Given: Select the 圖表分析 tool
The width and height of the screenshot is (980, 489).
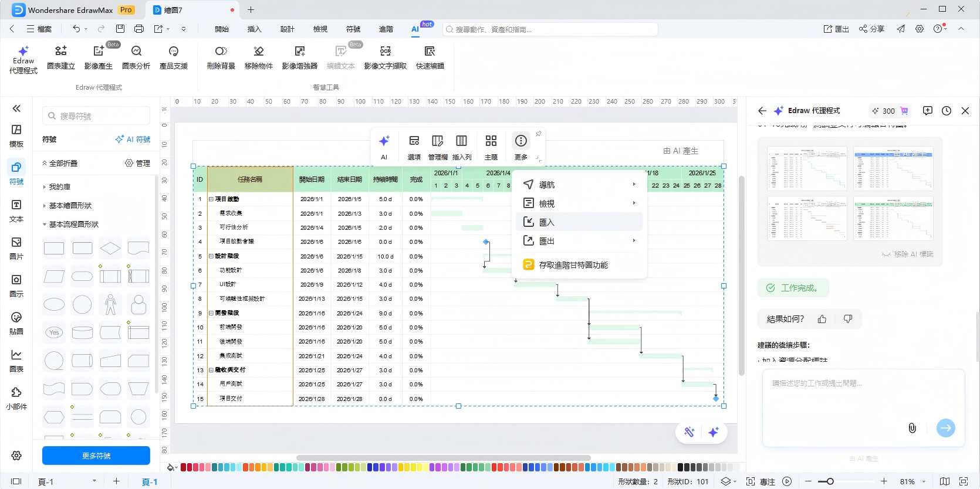Looking at the screenshot, I should point(136,58).
